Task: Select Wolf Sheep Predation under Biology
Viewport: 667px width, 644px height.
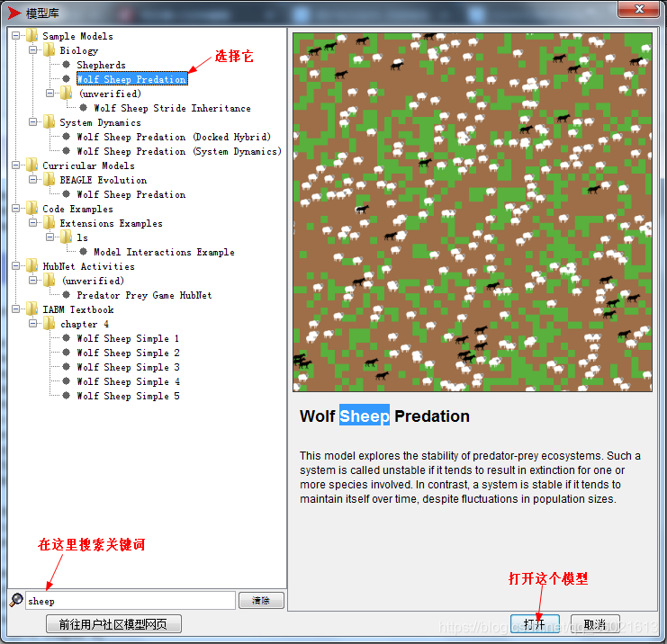Action: (x=131, y=79)
